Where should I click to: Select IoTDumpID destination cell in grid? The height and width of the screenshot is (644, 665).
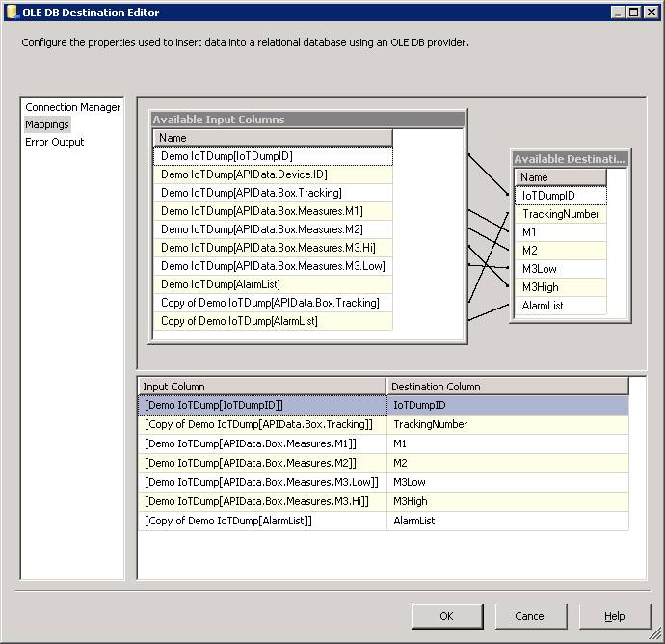click(x=508, y=405)
